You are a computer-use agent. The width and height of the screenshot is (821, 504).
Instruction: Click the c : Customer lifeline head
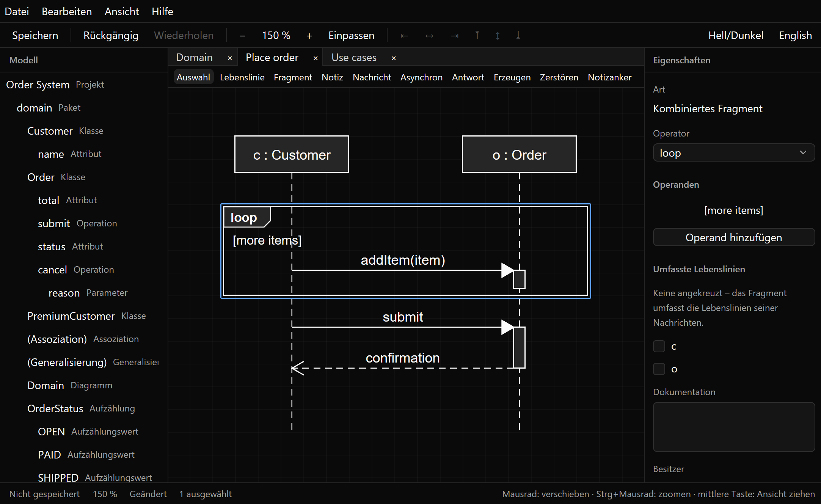tap(292, 154)
